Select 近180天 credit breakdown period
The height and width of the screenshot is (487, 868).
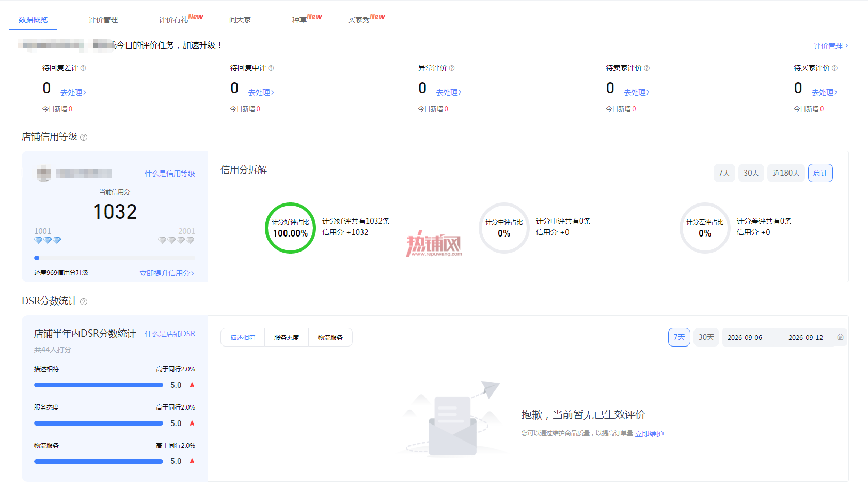click(786, 173)
